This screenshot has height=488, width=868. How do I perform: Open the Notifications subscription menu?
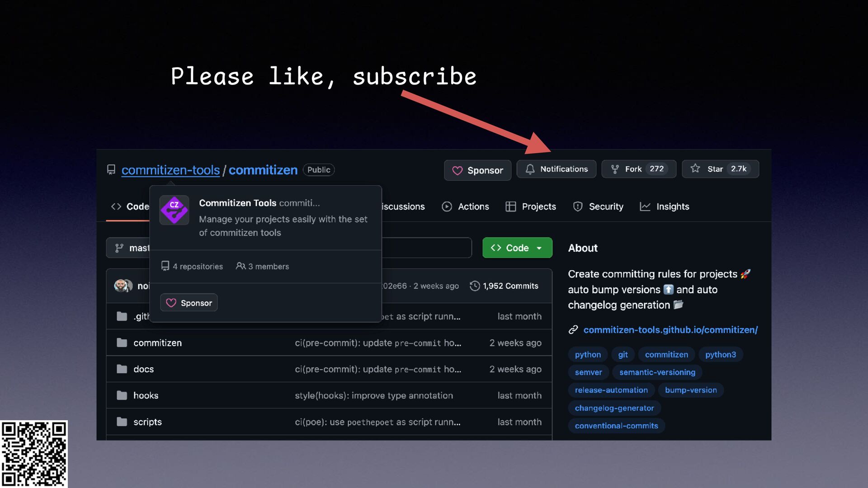[x=557, y=169]
